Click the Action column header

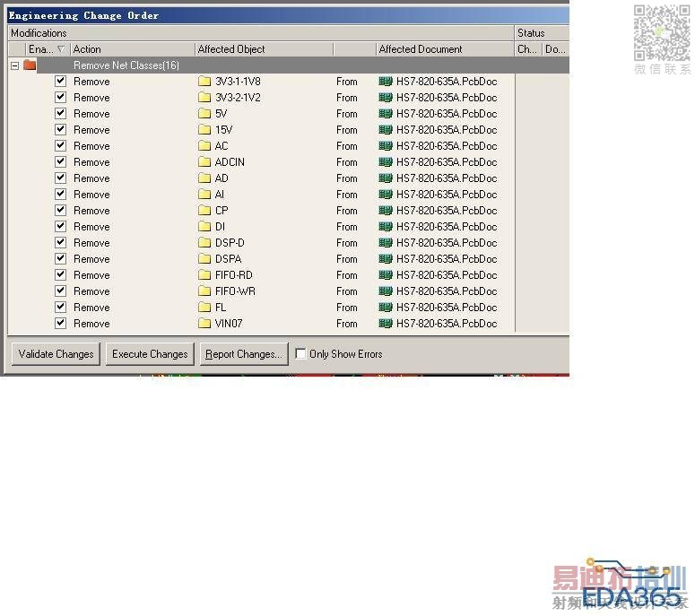point(132,49)
